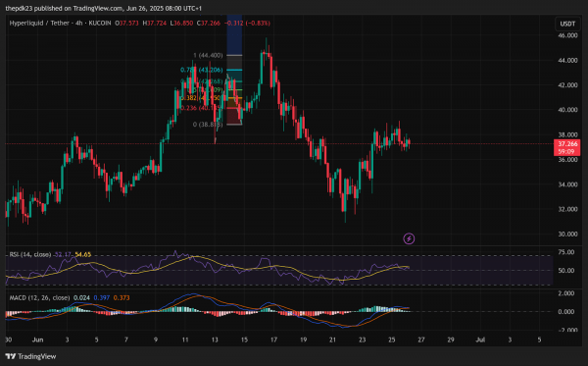This screenshot has width=588, height=366.
Task: Click the Fibonacci level 1 (44.400) label
Action: [208, 55]
